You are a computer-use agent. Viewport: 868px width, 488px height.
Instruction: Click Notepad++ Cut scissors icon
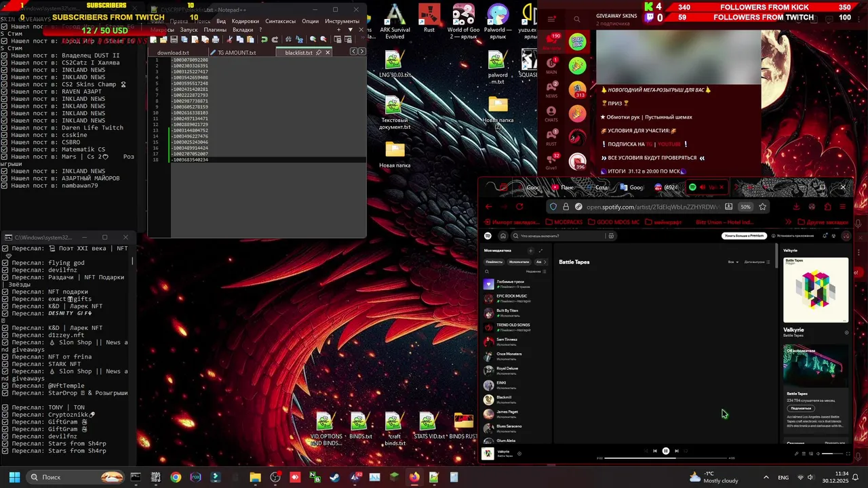(230, 39)
